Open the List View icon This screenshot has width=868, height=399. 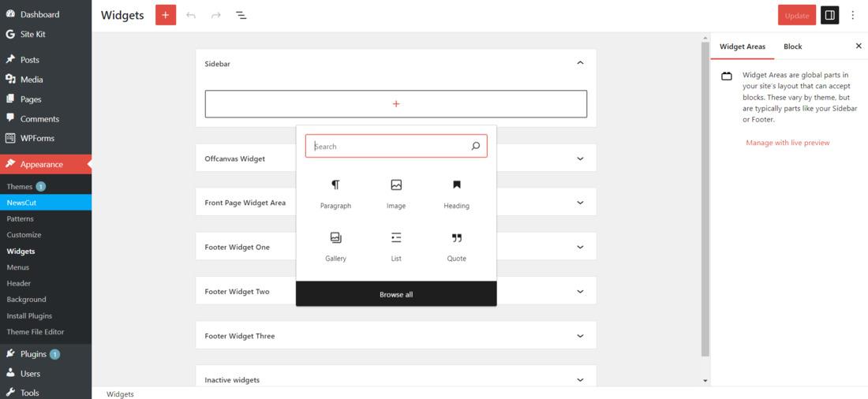241,15
